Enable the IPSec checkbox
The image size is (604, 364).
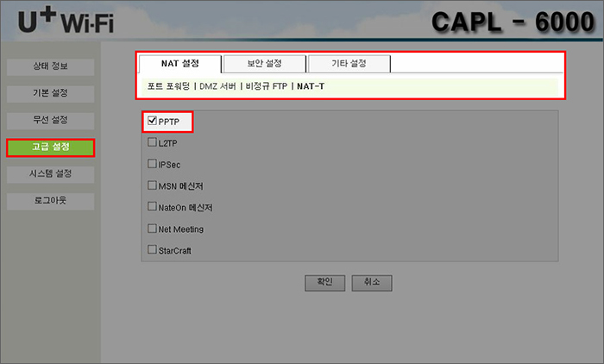click(153, 164)
